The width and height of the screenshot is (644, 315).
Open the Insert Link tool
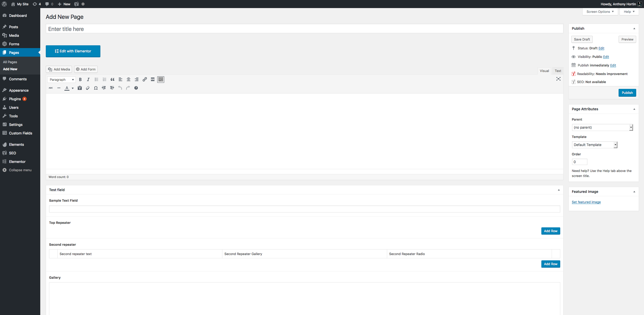145,79
